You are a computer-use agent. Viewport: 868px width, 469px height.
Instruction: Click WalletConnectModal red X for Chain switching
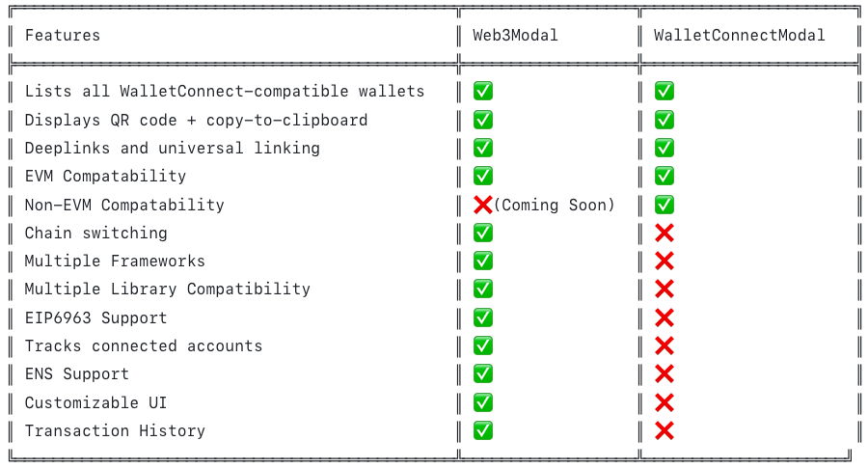tap(664, 233)
